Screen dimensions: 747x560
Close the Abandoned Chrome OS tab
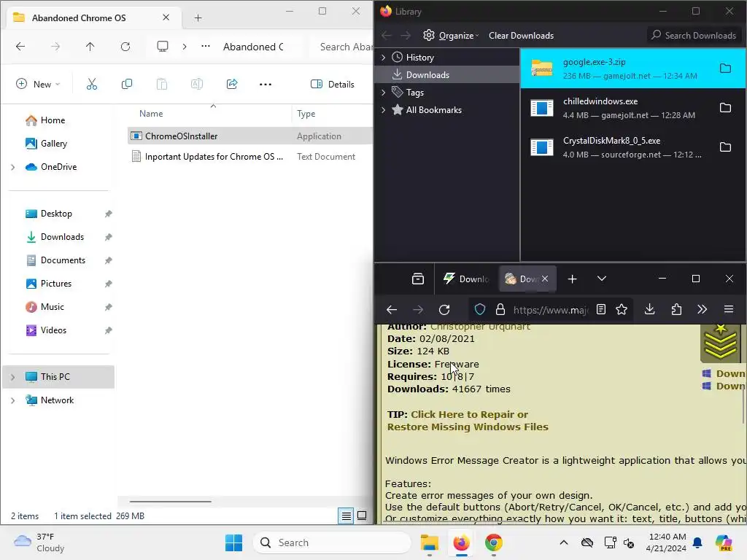(166, 17)
